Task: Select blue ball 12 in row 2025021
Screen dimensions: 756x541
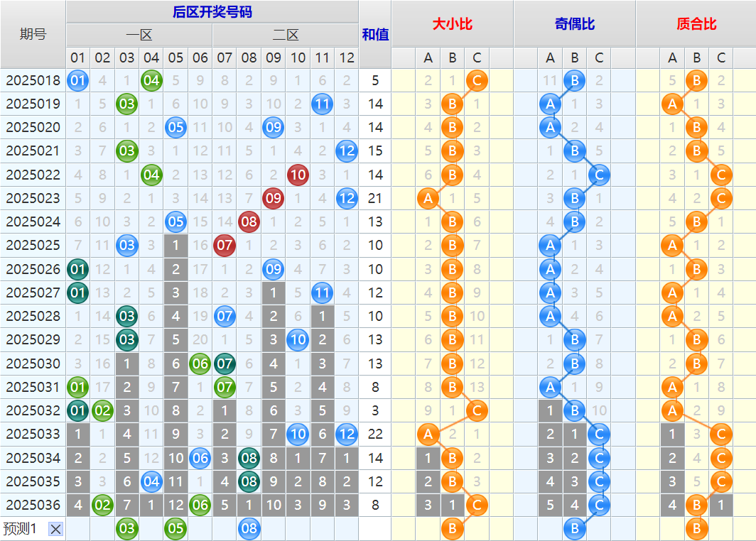Action: point(347,151)
